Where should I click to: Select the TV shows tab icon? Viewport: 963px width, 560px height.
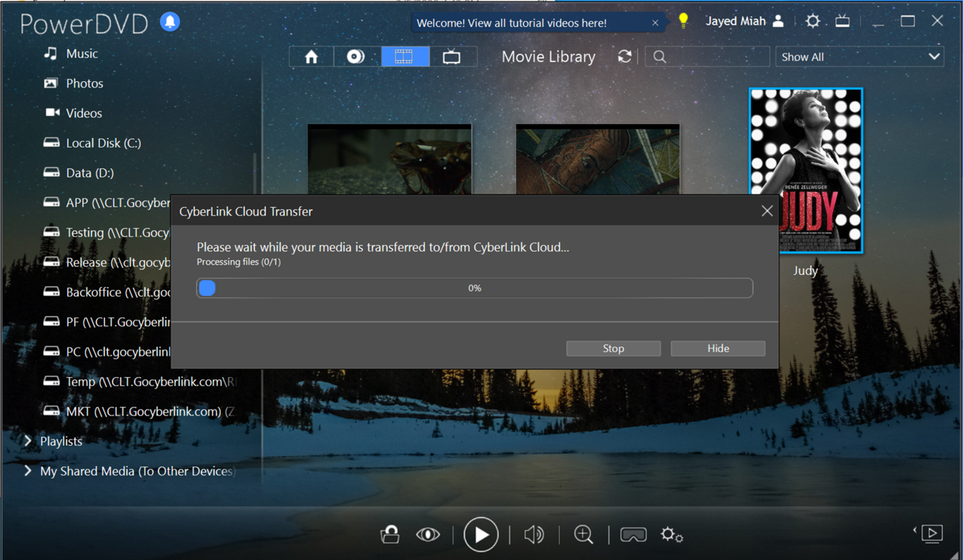pos(452,57)
